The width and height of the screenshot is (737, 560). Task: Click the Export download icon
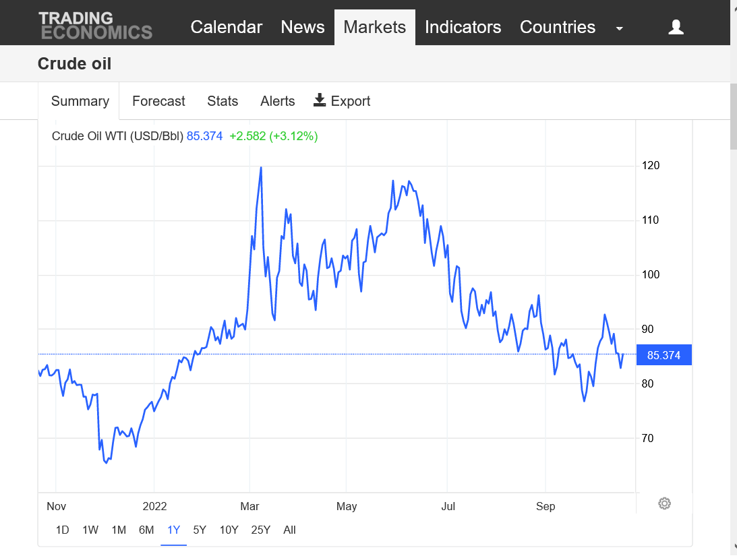coord(320,100)
